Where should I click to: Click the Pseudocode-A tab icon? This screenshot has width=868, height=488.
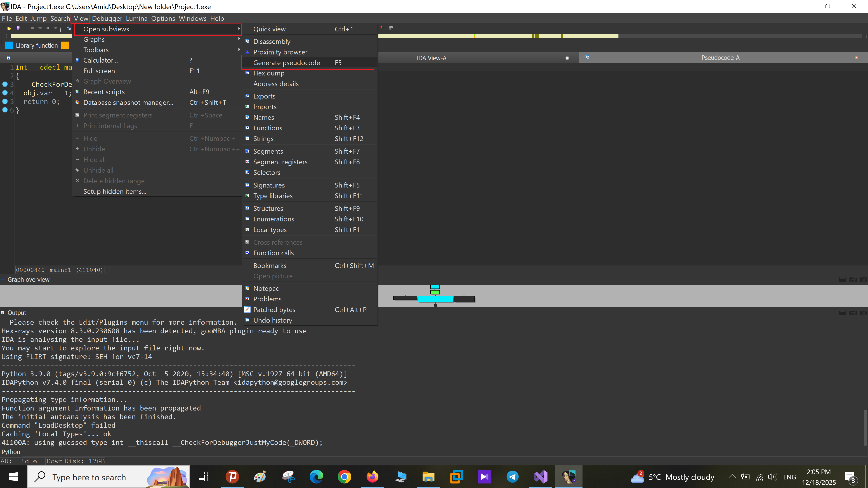(x=587, y=58)
